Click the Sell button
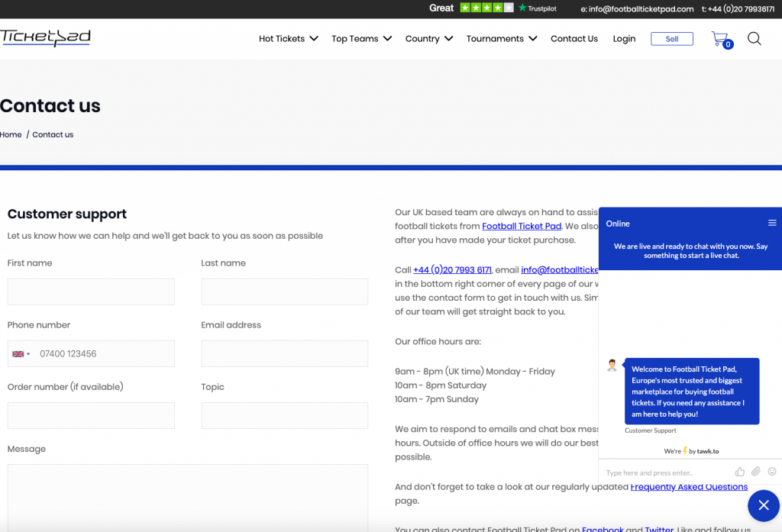Image resolution: width=782 pixels, height=532 pixels. 672,39
